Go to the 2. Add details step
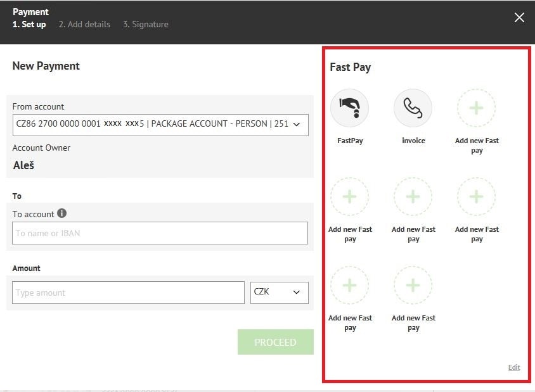The height and width of the screenshot is (392, 535). click(x=84, y=25)
